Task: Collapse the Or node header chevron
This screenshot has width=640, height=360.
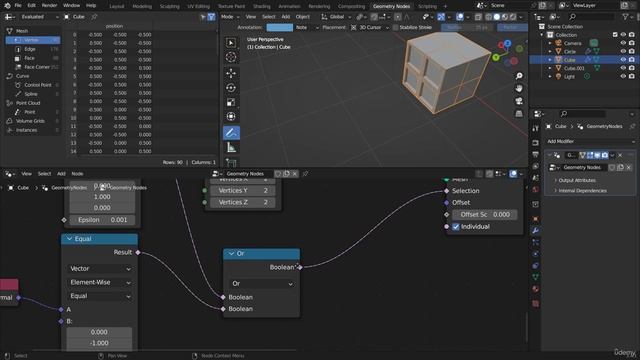Action: [231, 253]
